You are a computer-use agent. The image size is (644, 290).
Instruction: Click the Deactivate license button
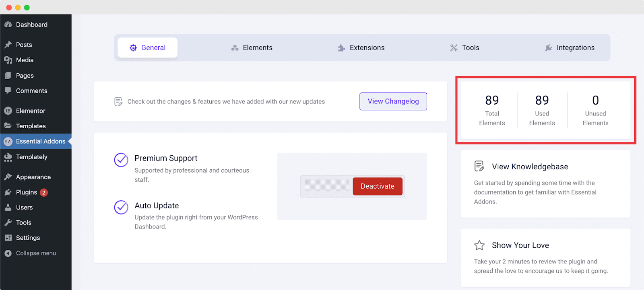pos(378,186)
